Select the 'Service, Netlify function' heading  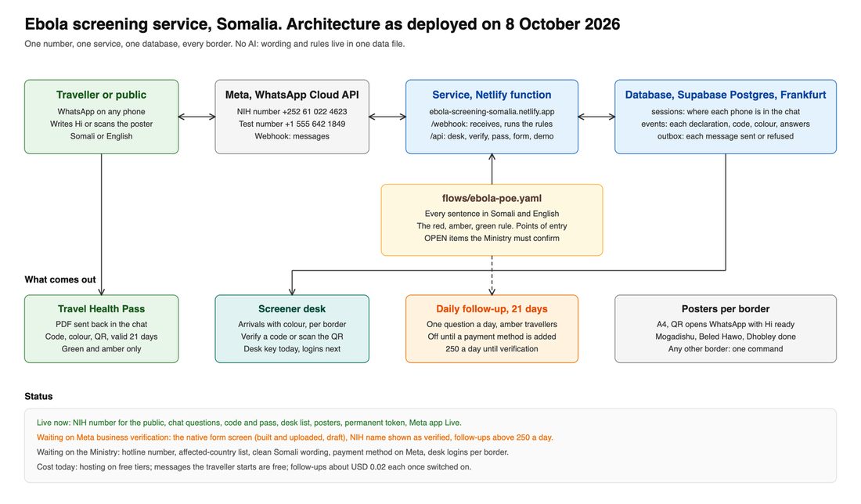(492, 95)
